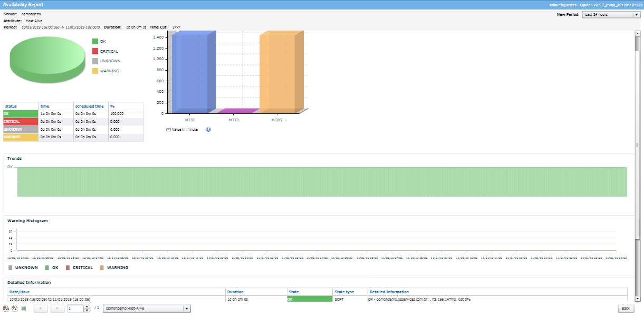This screenshot has width=644, height=318.
Task: Click the username arthur.fagundes in header
Action: pyautogui.click(x=562, y=5)
